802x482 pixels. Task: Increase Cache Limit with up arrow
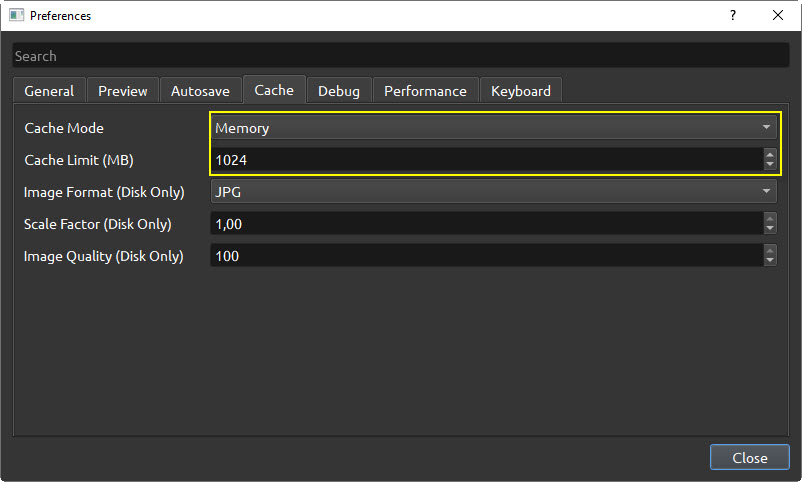click(770, 155)
